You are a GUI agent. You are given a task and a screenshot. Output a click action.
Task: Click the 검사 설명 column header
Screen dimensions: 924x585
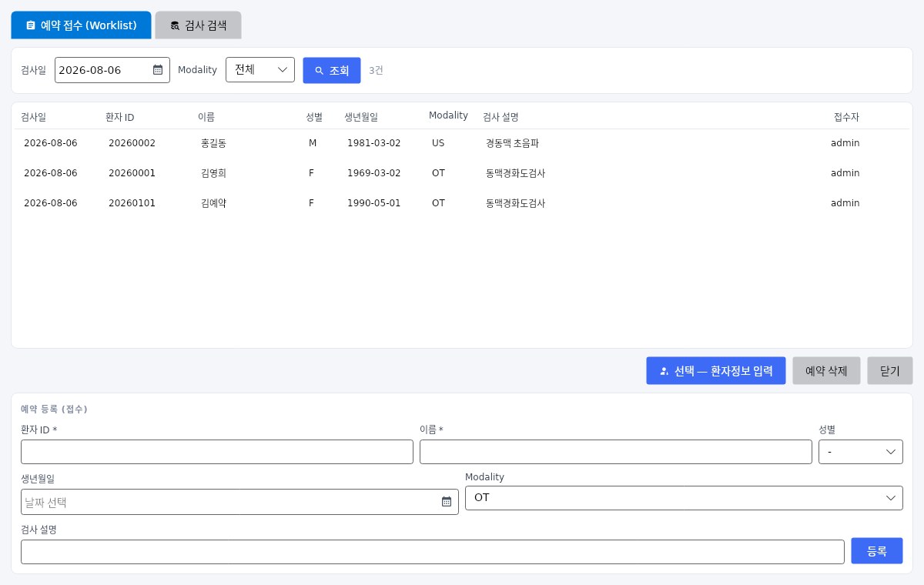point(500,117)
